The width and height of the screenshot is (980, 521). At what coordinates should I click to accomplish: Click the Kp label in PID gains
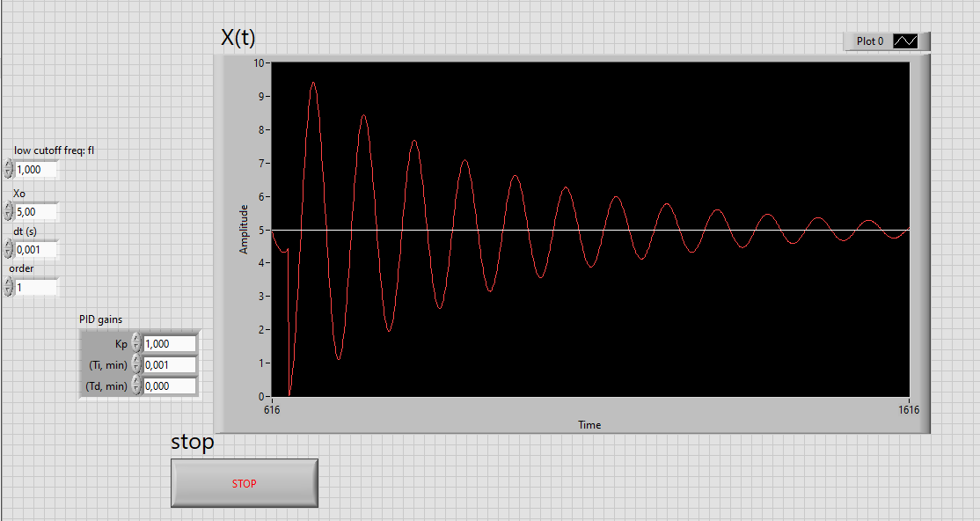pos(121,344)
